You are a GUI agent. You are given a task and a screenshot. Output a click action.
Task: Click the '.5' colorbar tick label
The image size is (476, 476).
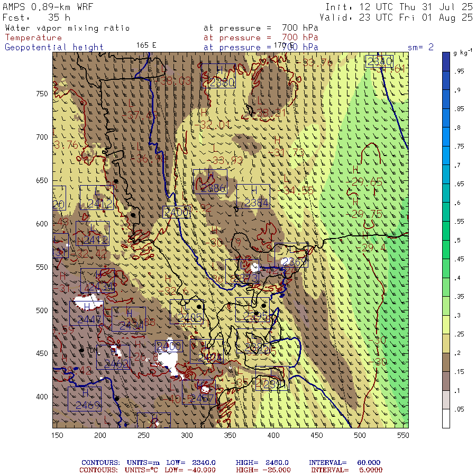click(x=457, y=241)
